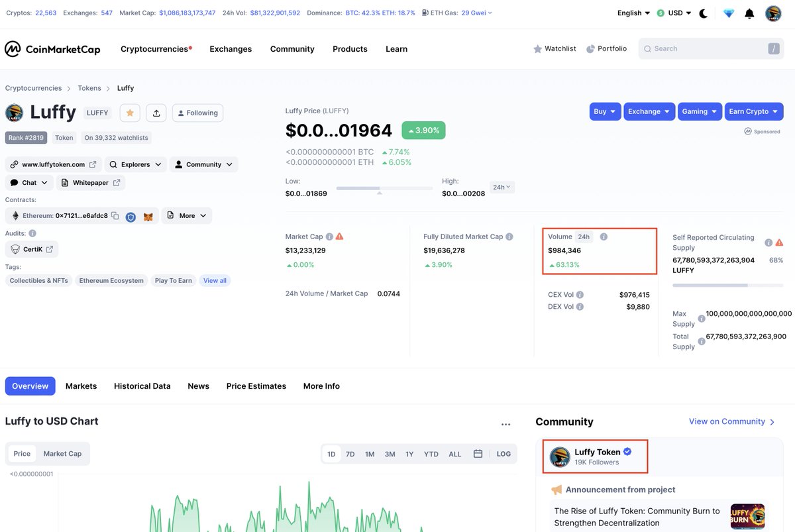Screen dimensions: 795x532
Task: Open the Whitepaper link
Action: pyautogui.click(x=91, y=182)
